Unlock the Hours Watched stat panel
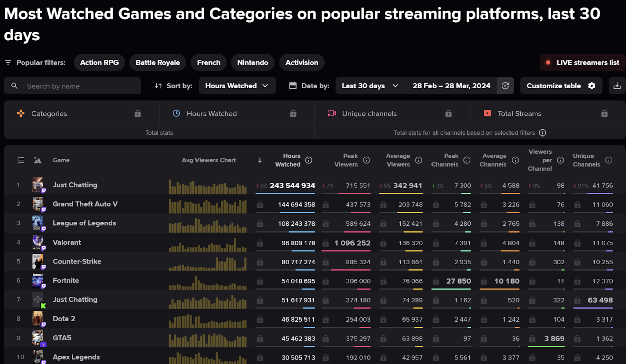This screenshot has width=628, height=364. (x=293, y=113)
